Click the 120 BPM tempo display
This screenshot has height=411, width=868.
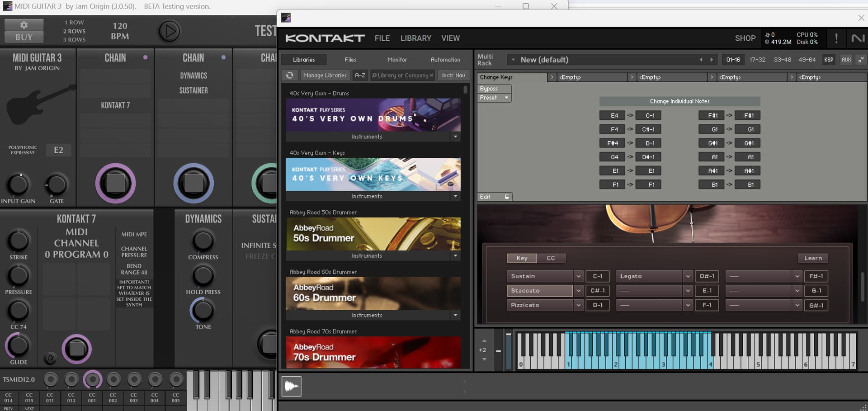click(x=120, y=31)
